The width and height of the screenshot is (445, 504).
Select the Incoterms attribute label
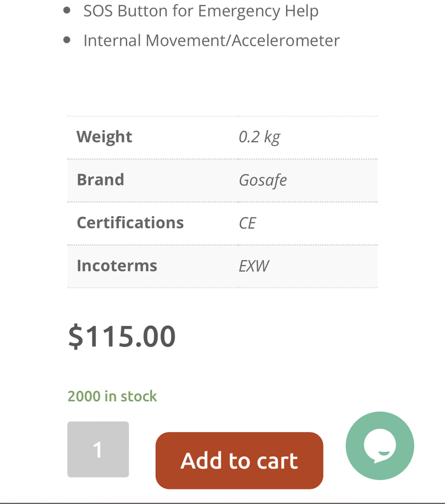point(117,266)
